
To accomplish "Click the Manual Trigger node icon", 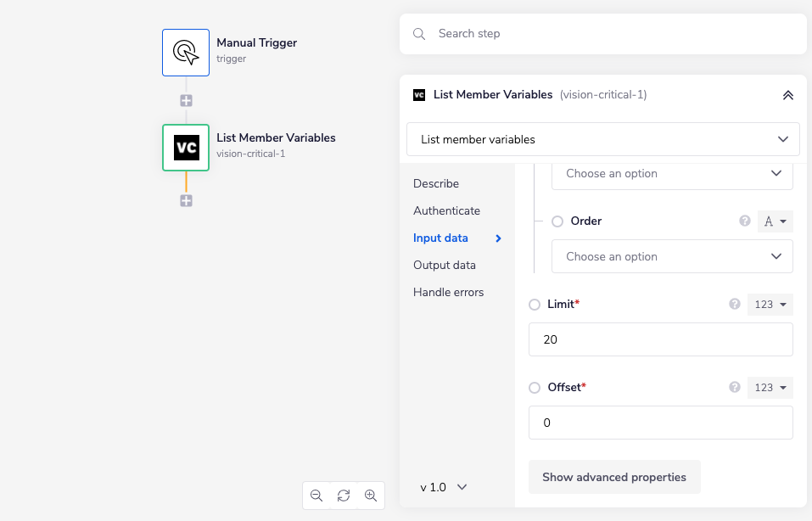I will (186, 53).
